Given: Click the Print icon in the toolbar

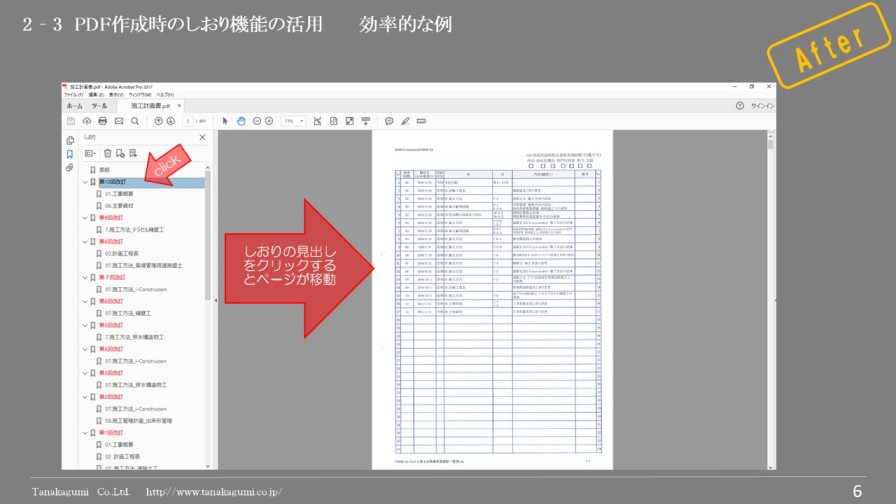Looking at the screenshot, I should [102, 121].
